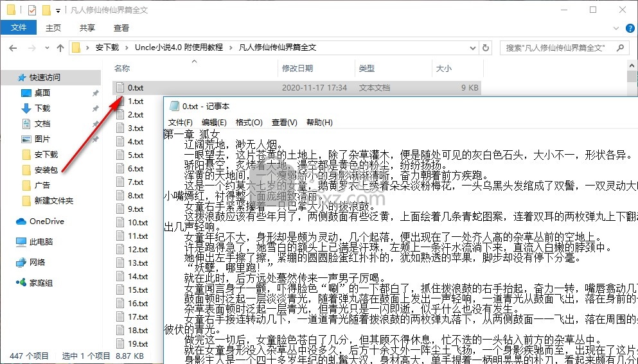638x364 pixels.
Task: Open recent locations dropdown next to forward arrow
Action: tap(47, 48)
